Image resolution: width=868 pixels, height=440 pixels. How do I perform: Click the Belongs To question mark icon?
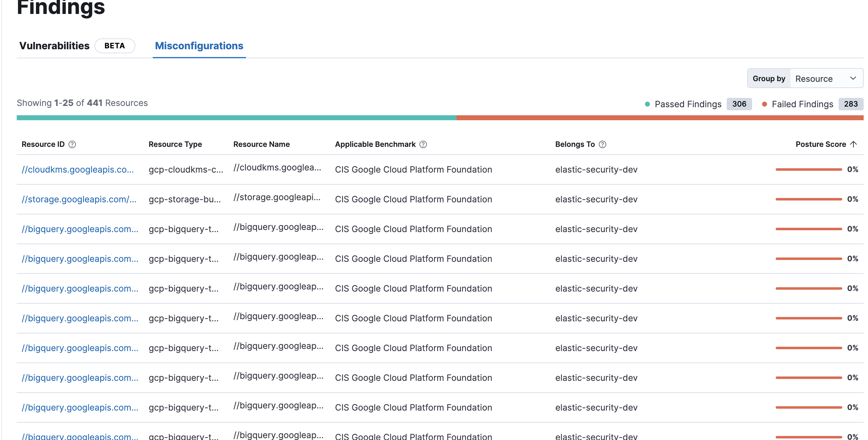[x=603, y=144]
